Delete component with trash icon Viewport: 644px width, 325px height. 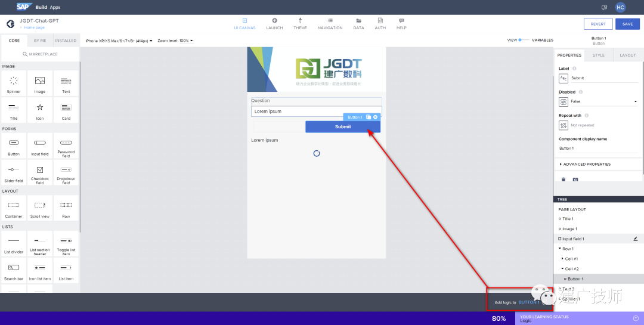tap(563, 179)
